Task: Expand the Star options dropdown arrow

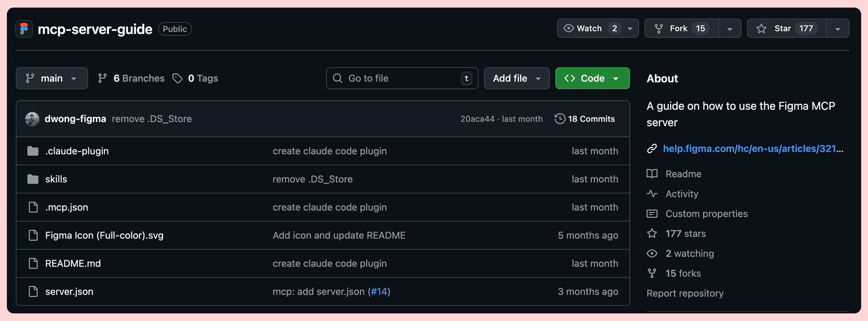Action: coord(838,28)
